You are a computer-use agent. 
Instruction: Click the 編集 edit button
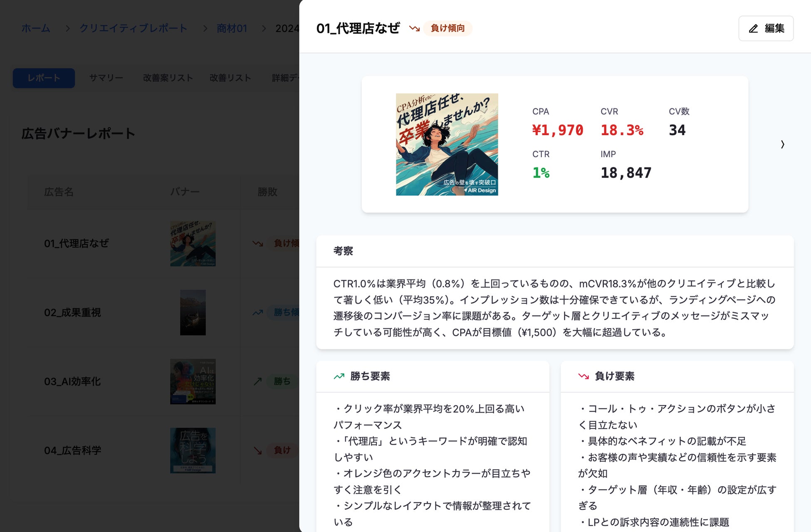point(766,28)
